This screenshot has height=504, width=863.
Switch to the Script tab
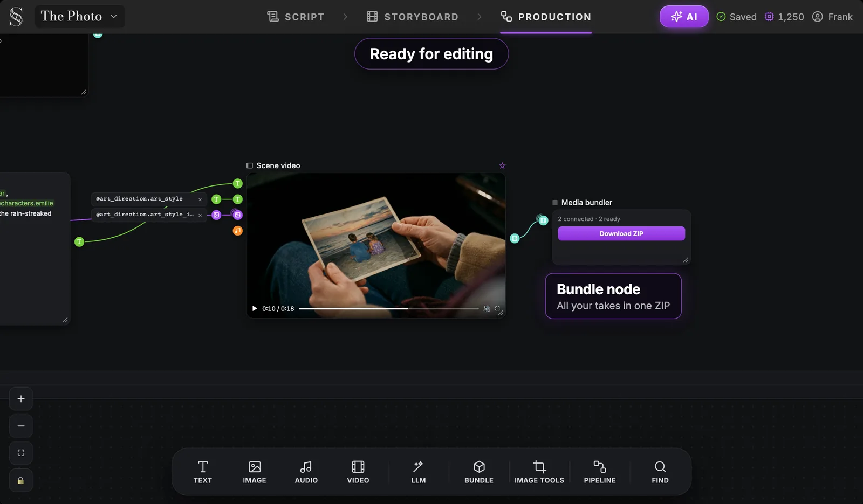pyautogui.click(x=296, y=17)
